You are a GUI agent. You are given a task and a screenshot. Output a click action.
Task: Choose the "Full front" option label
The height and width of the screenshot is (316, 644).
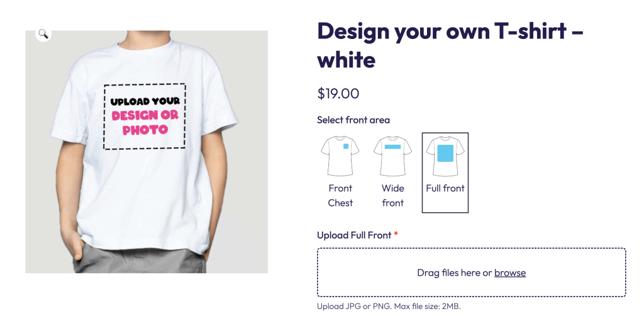tap(445, 188)
